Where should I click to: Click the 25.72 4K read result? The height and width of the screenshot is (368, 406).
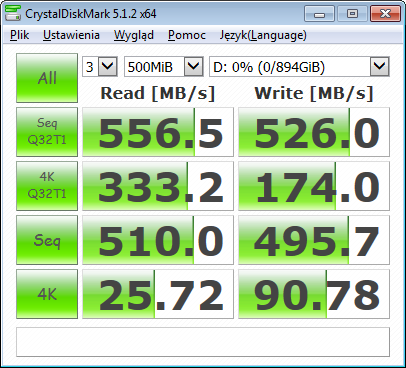(x=158, y=294)
